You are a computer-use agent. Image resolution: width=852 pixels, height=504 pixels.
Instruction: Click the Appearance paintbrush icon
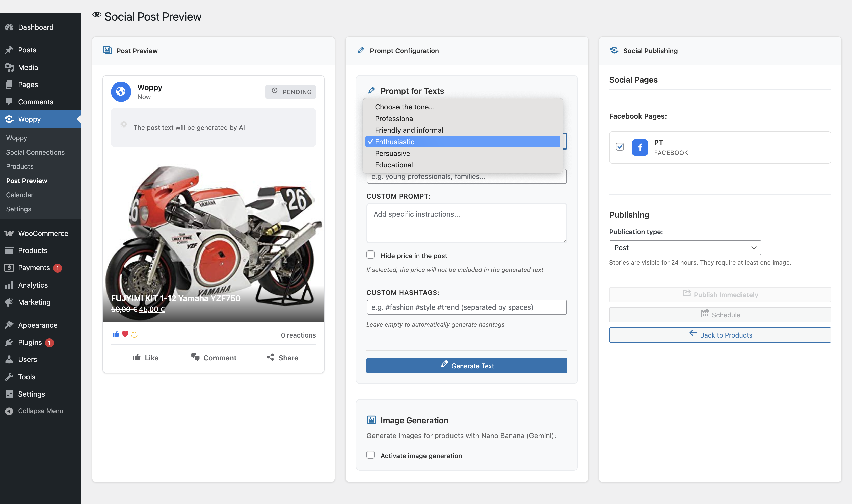coord(9,325)
